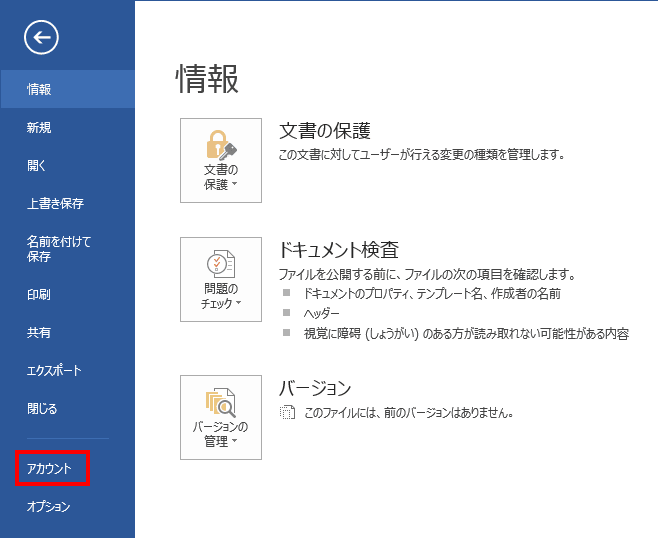Click the large 情報 page title
The height and width of the screenshot is (538, 658).
[207, 79]
